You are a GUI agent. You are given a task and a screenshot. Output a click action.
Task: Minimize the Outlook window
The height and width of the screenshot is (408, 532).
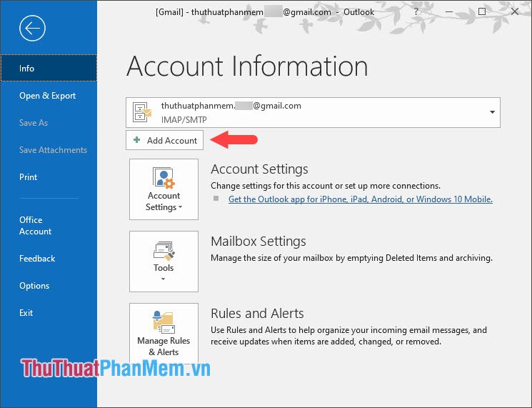[449, 12]
